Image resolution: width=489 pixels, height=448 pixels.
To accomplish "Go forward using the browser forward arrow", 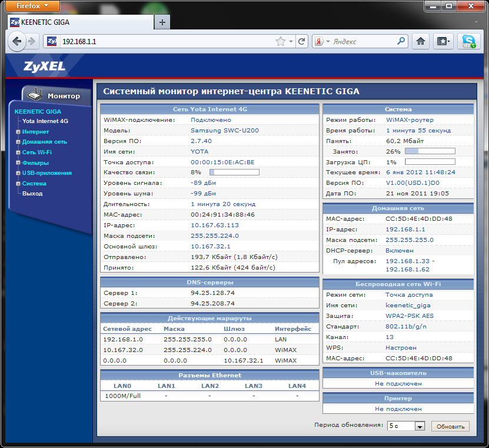I will click(32, 41).
